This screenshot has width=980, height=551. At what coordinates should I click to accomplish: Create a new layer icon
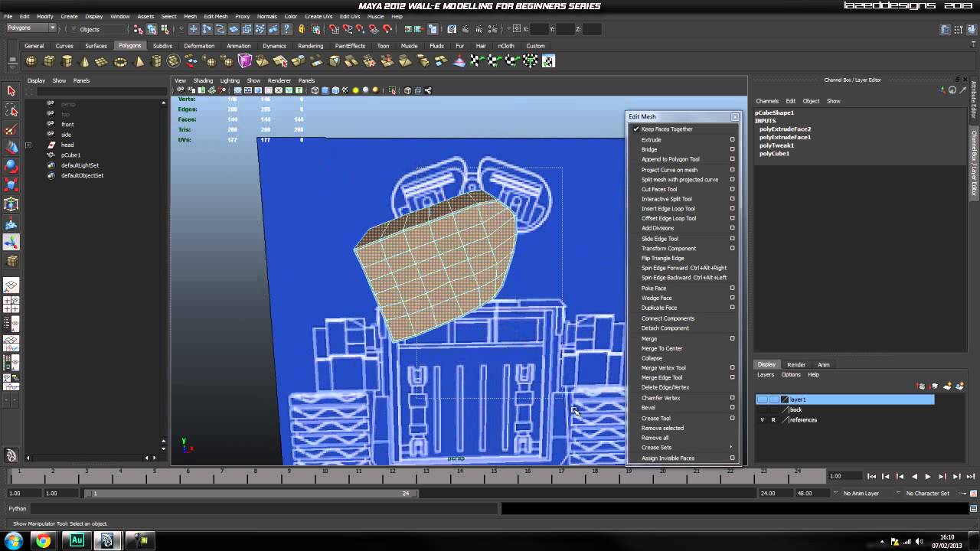click(x=947, y=386)
